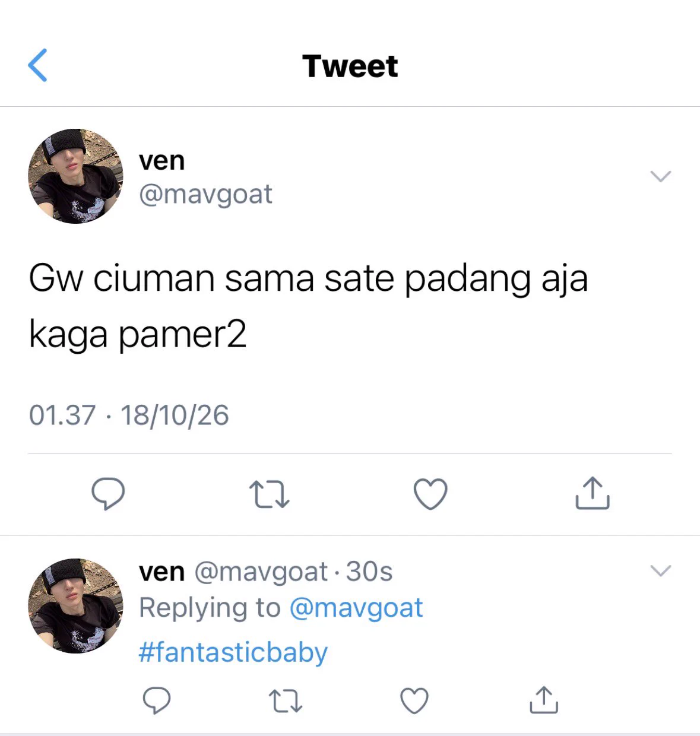Tap @mavgoat handle under main tweet name

tap(205, 195)
